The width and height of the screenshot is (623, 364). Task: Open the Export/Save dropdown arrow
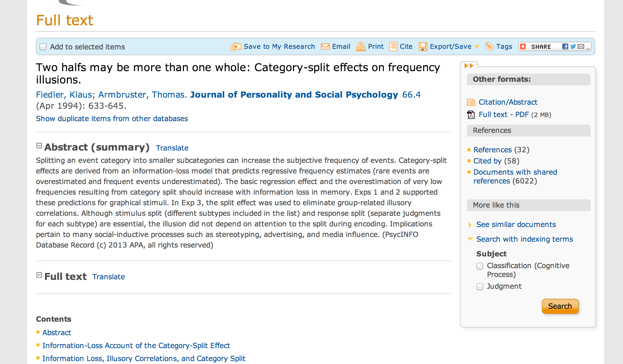pos(477,47)
